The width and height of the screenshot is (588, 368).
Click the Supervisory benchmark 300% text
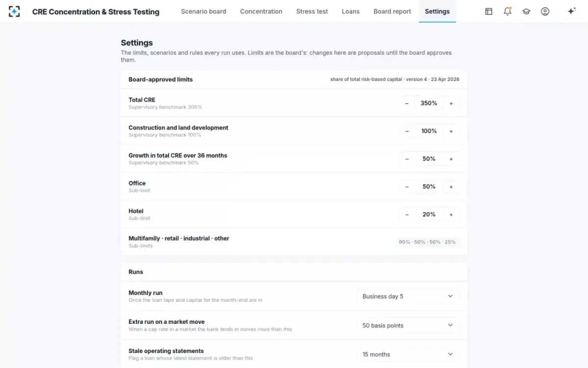point(165,107)
